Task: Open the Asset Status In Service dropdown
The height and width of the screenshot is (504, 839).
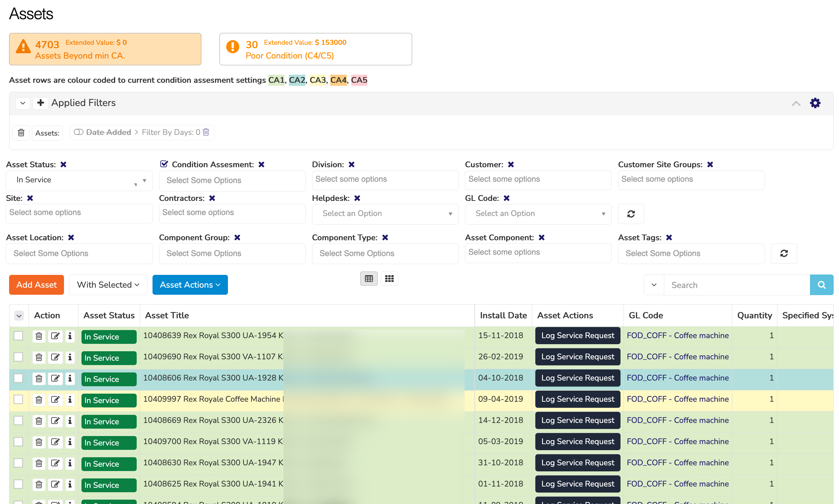Action: [79, 180]
